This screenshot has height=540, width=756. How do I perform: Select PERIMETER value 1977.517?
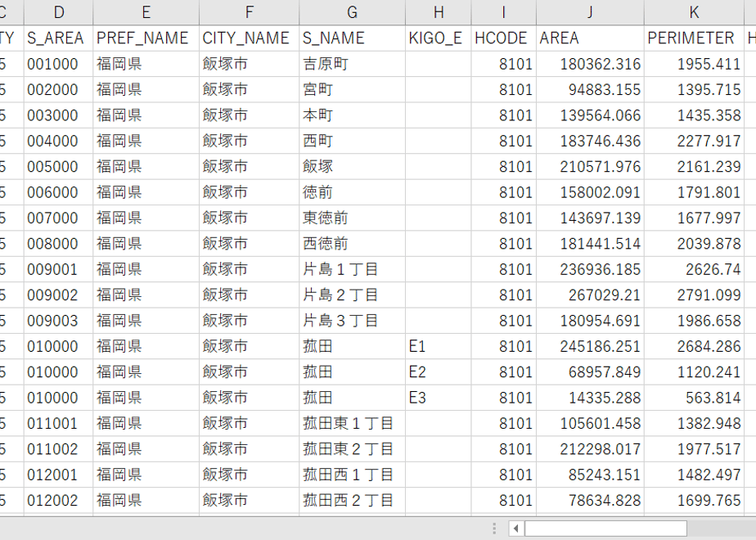tap(695, 449)
